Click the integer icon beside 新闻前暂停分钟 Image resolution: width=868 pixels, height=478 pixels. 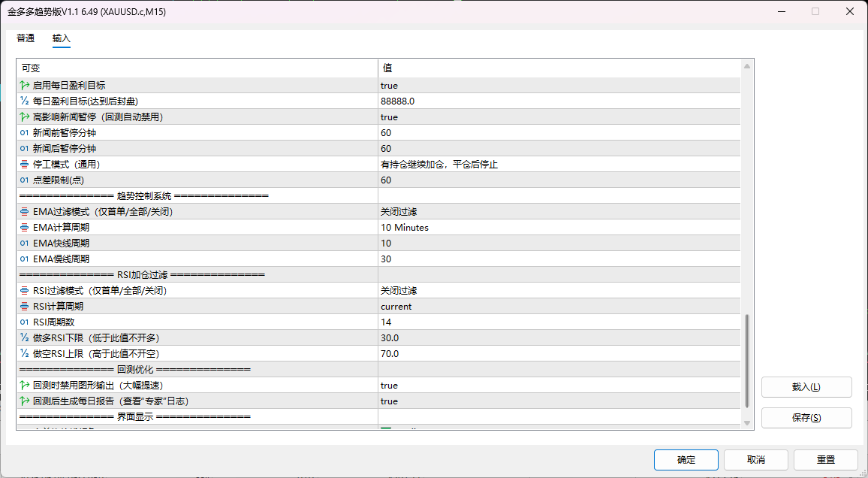pos(24,133)
